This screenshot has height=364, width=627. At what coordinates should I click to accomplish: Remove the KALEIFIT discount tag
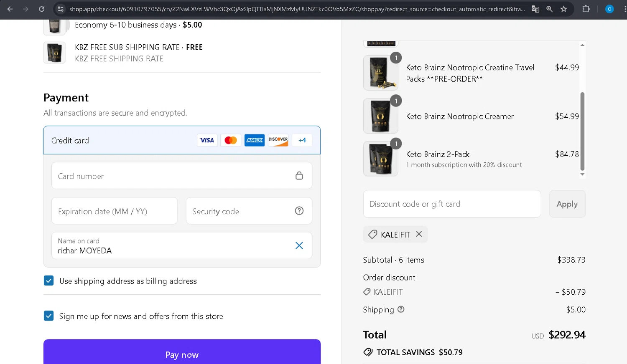[419, 234]
